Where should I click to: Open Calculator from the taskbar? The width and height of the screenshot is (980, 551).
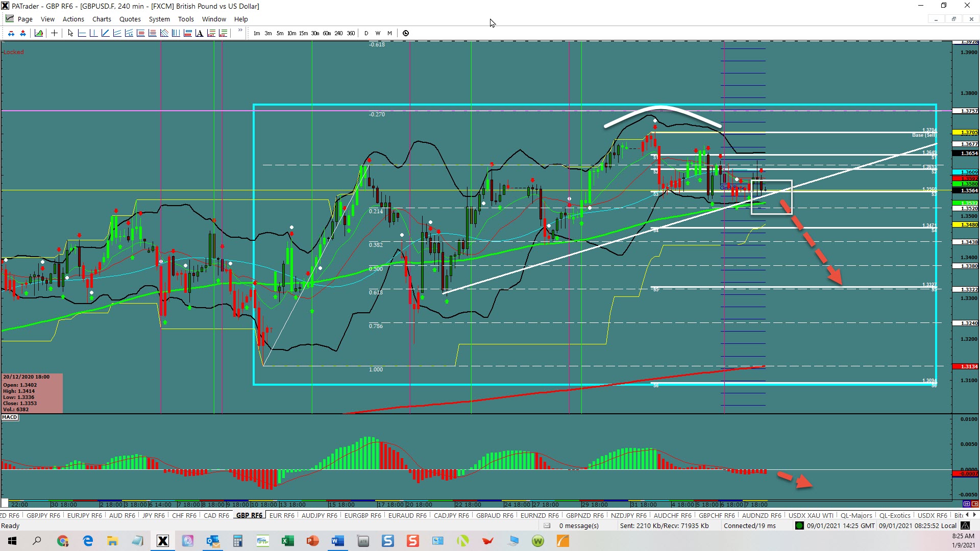(237, 541)
